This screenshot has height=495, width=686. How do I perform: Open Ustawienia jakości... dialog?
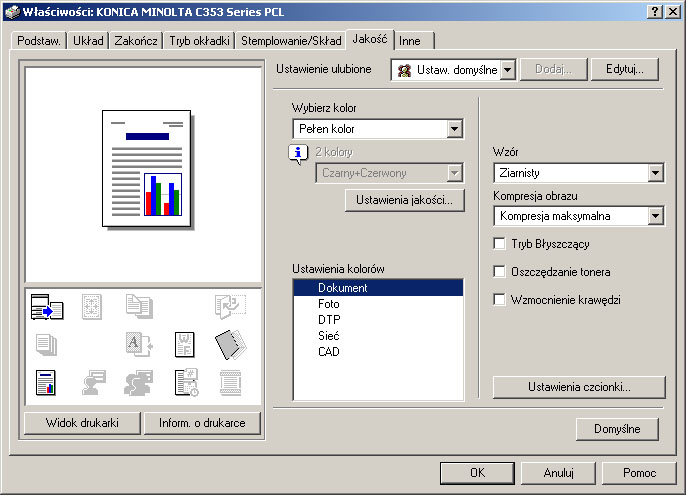pyautogui.click(x=404, y=200)
